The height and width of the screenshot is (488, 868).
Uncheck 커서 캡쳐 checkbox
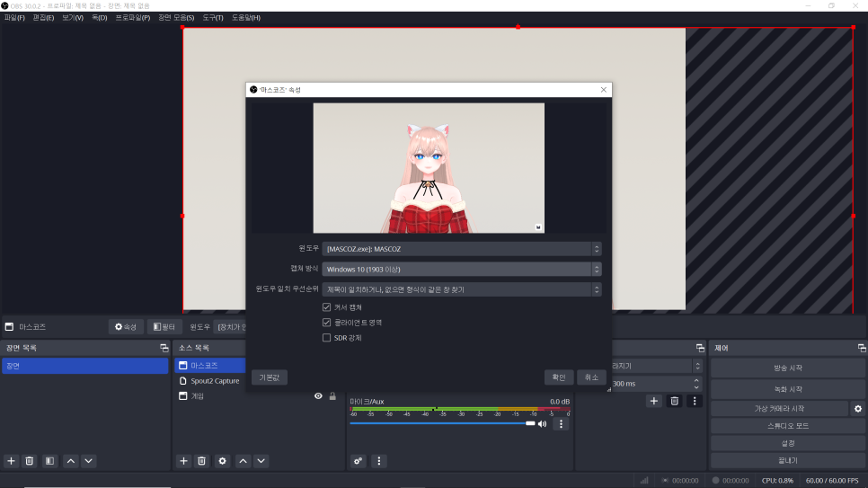[326, 307]
